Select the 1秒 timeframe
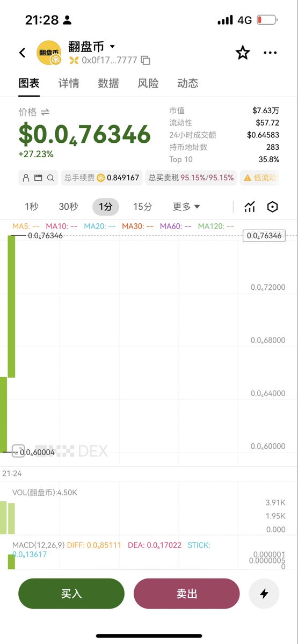The image size is (298, 644). point(31,207)
